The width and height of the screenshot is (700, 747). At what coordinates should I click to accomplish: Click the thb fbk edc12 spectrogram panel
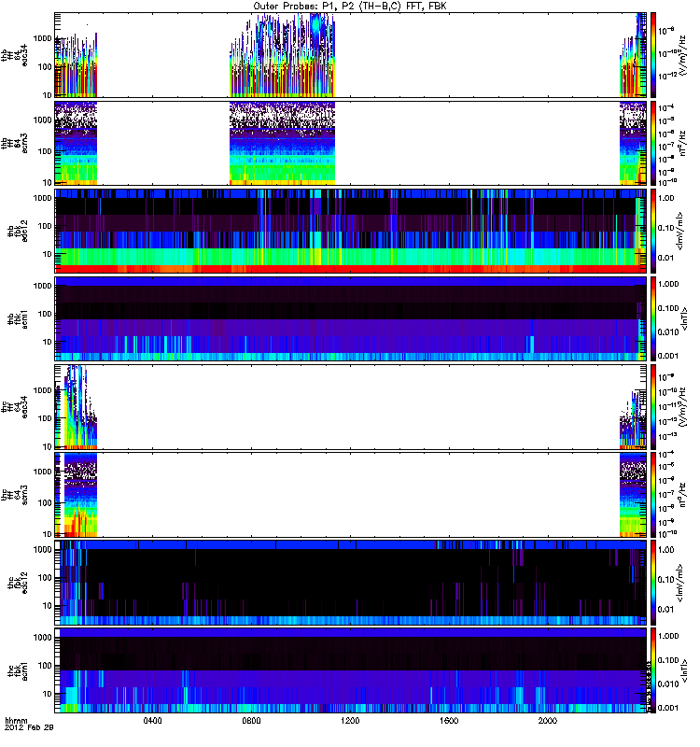coord(351,231)
